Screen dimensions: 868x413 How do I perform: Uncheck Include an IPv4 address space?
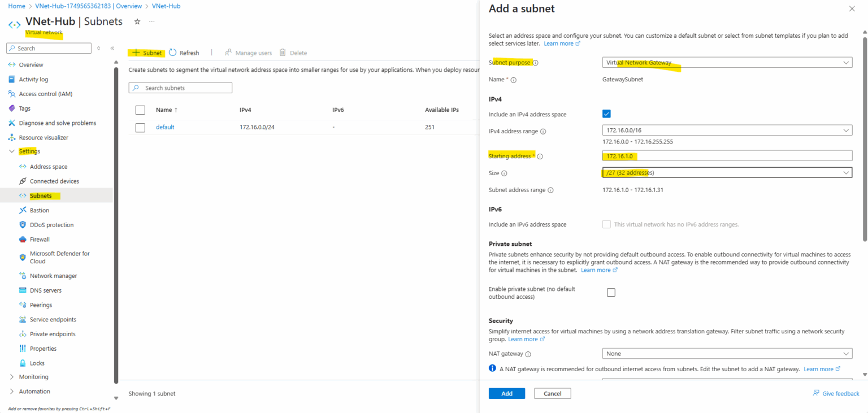[606, 114]
